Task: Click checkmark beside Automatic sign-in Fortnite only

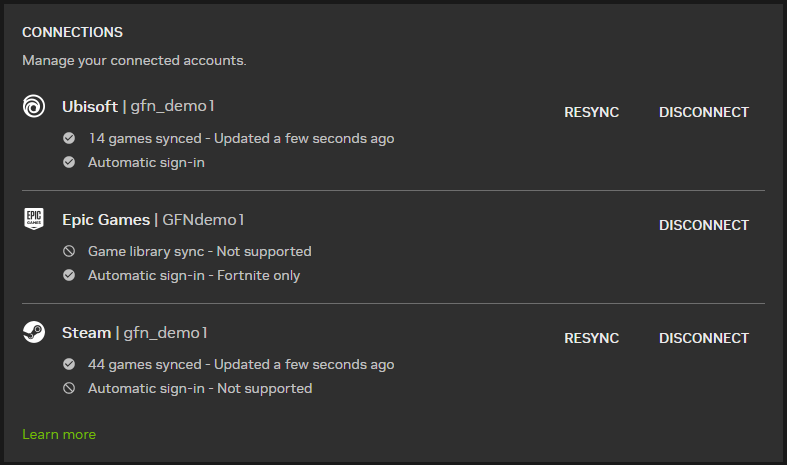Action: tap(69, 275)
